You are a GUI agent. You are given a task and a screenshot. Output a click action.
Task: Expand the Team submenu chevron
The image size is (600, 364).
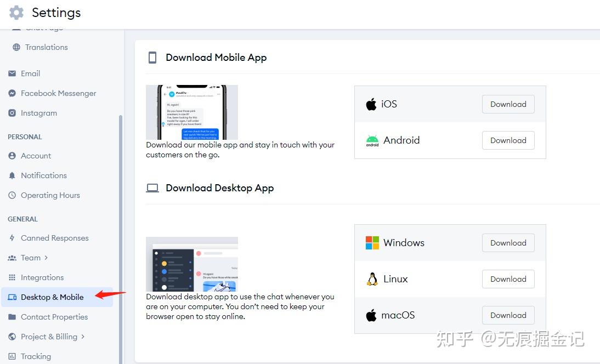[x=46, y=258]
